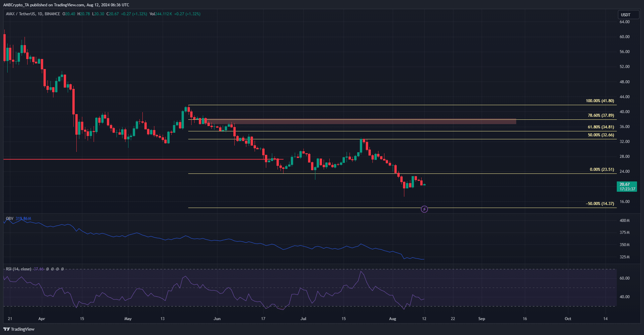644x335 pixels.
Task: Click the 1D interval label in the legend
Action: [40, 14]
